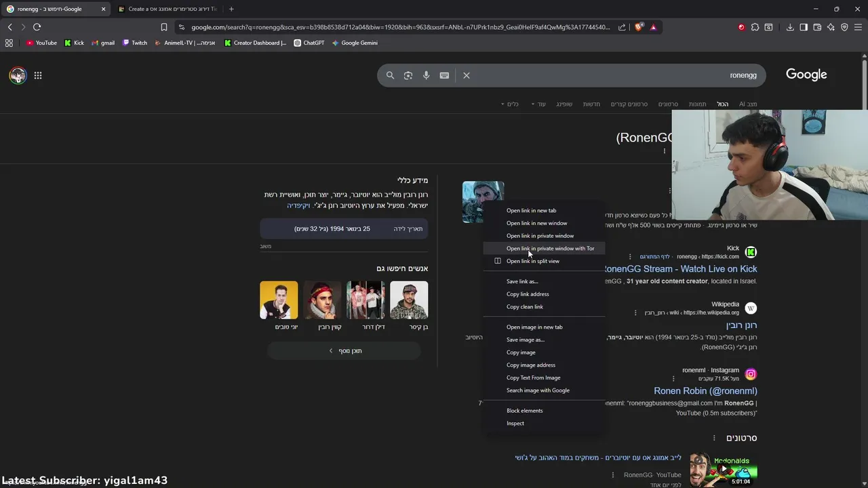
Task: Switch to the תמונות (images) search tab
Action: [x=698, y=104]
